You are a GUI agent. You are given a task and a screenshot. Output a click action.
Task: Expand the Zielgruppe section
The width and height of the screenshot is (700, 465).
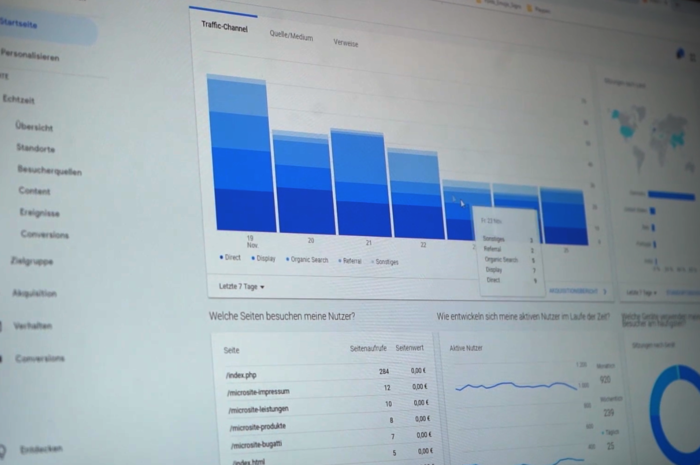tap(32, 261)
